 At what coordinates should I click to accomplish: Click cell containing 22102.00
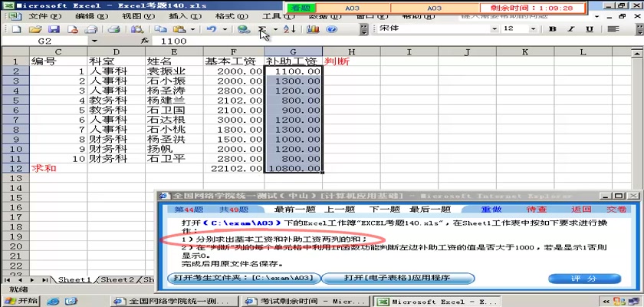pos(234,169)
